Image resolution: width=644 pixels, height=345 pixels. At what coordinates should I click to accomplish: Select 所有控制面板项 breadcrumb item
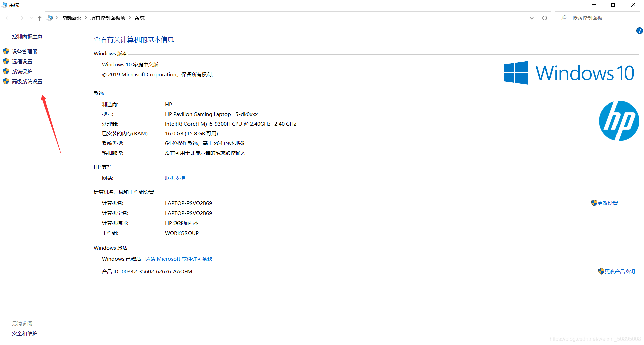[x=108, y=18]
